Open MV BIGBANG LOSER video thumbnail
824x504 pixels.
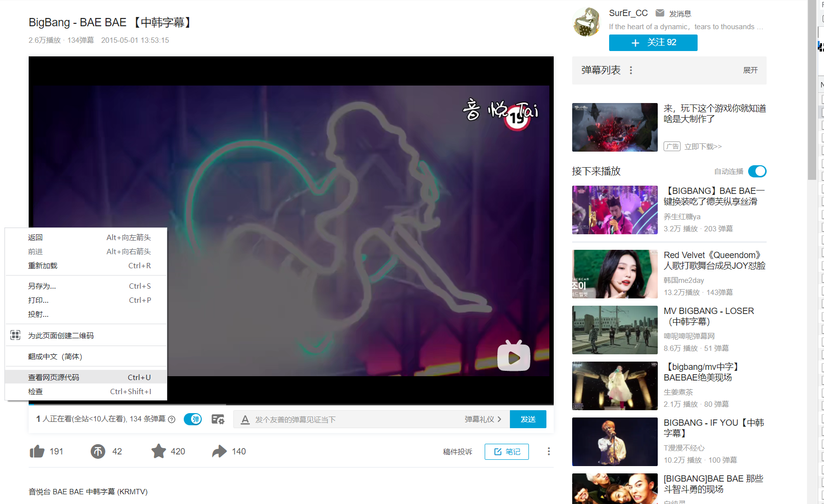tap(614, 330)
